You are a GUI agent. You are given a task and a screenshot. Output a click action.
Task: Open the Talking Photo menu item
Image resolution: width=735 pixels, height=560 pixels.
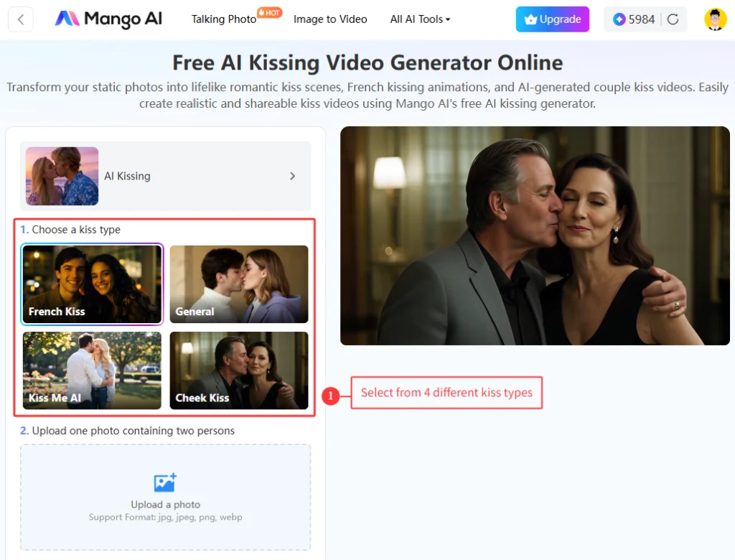(x=223, y=19)
